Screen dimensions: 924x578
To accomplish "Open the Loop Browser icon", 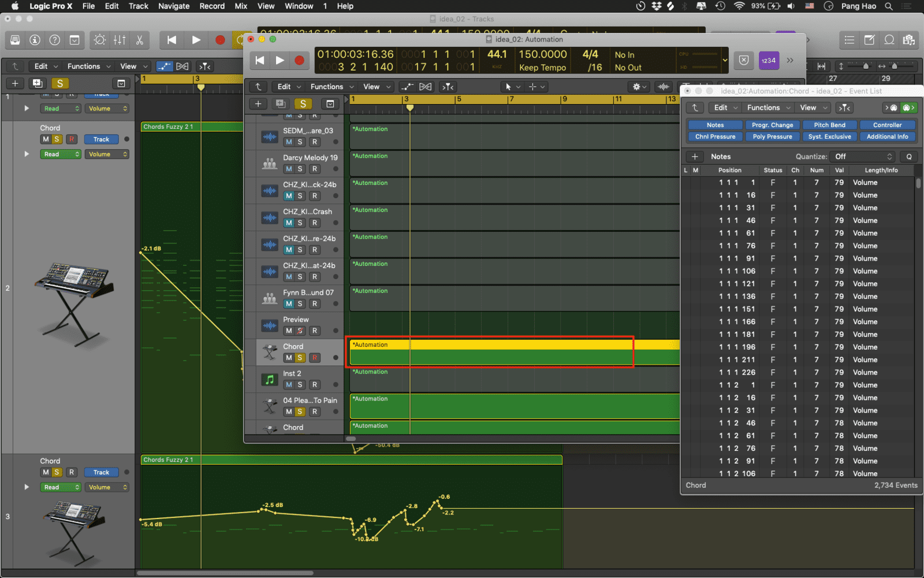I will (x=889, y=40).
